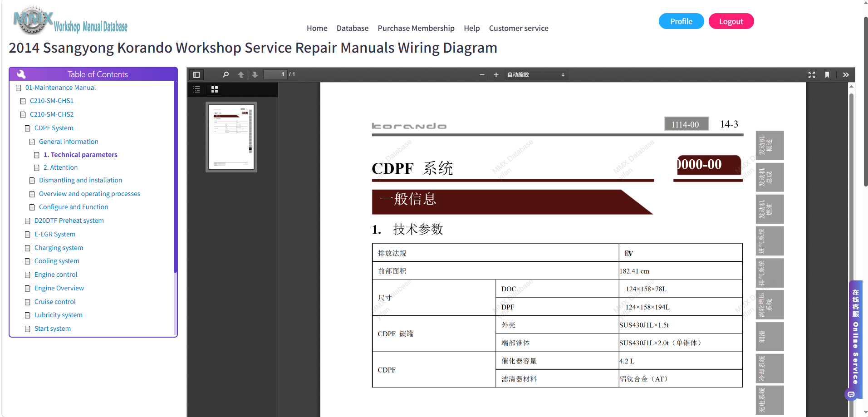Click document icon beside CDPF System
Screen dimensions: 868x417
tap(28, 128)
